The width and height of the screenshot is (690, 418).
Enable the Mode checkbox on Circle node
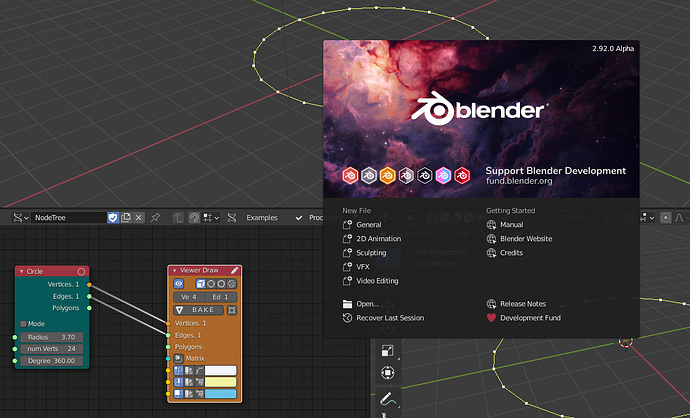point(23,324)
